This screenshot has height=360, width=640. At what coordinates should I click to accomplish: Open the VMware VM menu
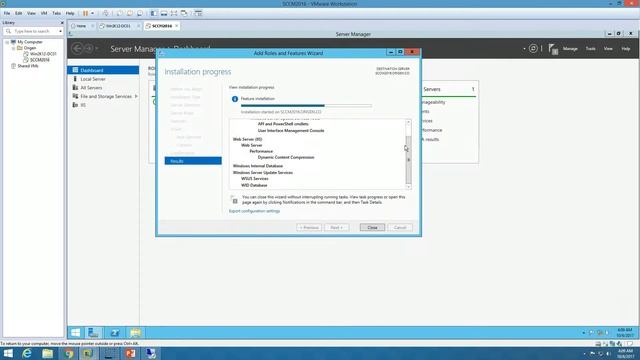tap(44, 13)
